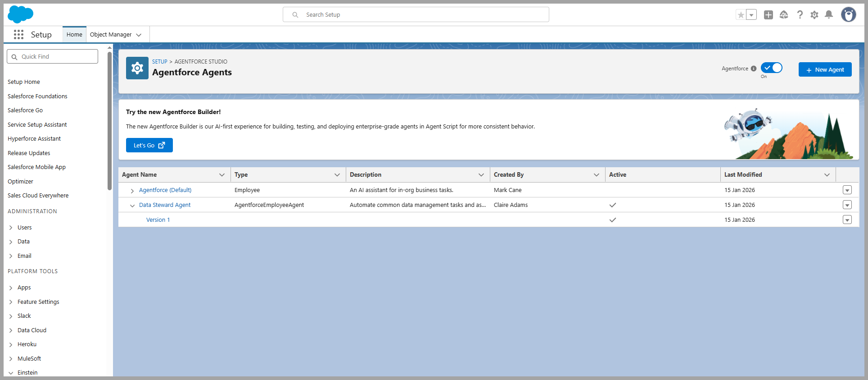Viewport: 868px width, 380px height.
Task: Turn off the Agentforce toggle
Action: [772, 68]
